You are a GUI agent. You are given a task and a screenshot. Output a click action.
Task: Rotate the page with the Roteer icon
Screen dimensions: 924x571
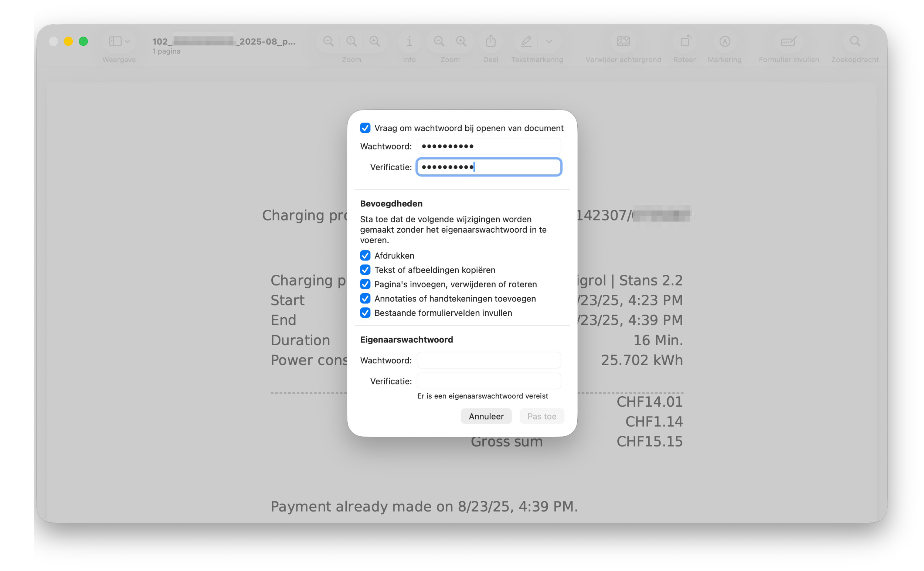[685, 41]
